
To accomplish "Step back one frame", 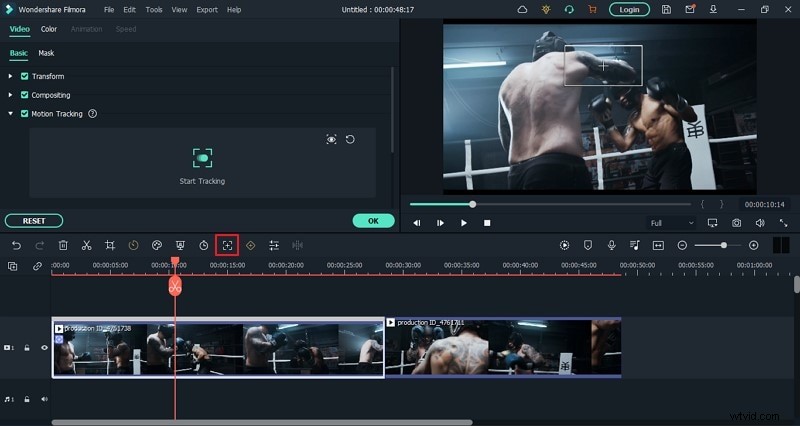I will pos(417,223).
